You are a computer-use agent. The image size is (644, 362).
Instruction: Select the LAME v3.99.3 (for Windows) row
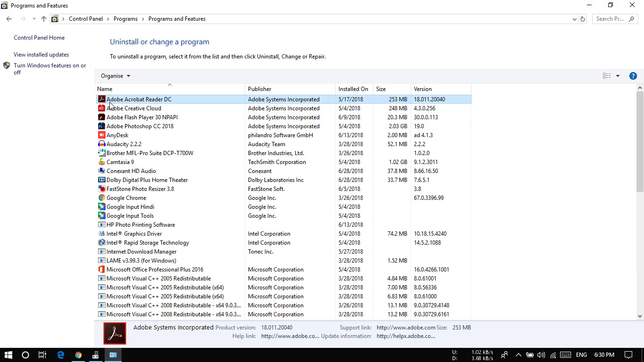coord(283,261)
